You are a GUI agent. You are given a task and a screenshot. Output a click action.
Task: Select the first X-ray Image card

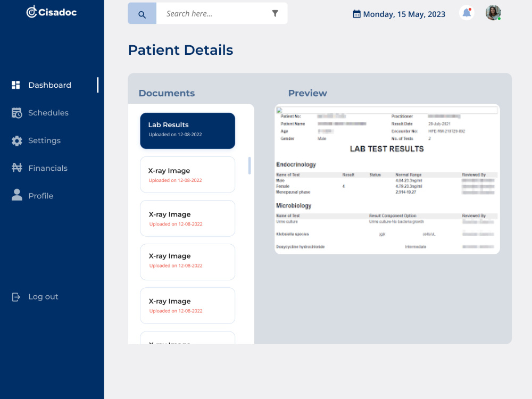[188, 174]
